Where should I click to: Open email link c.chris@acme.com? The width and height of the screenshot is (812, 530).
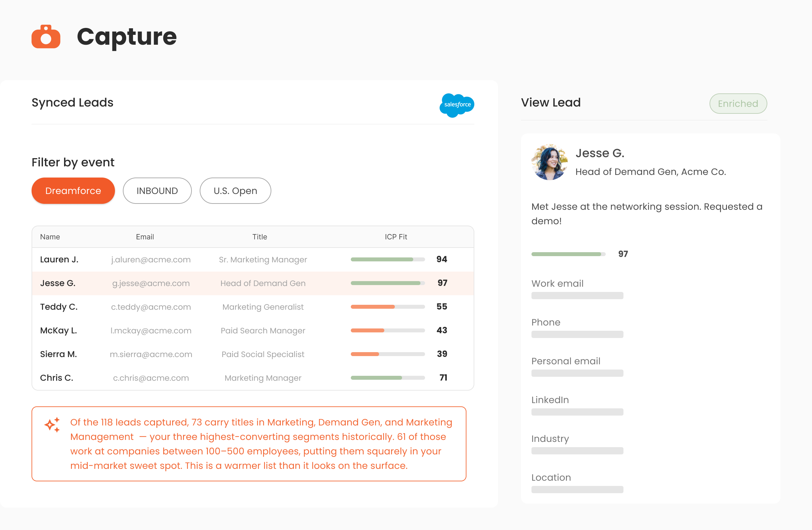(151, 378)
